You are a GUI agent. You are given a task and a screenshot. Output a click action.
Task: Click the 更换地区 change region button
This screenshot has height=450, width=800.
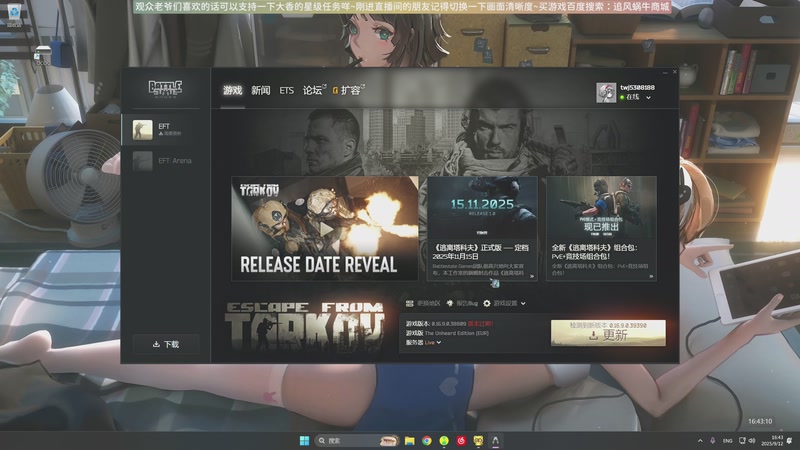pos(423,303)
